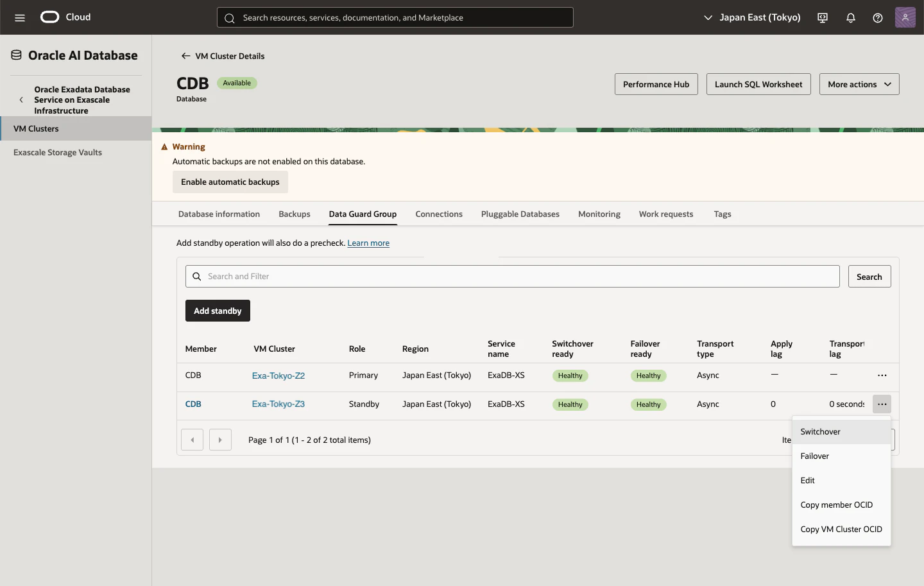Open the Japan East (Tokyo) region selector

click(752, 17)
